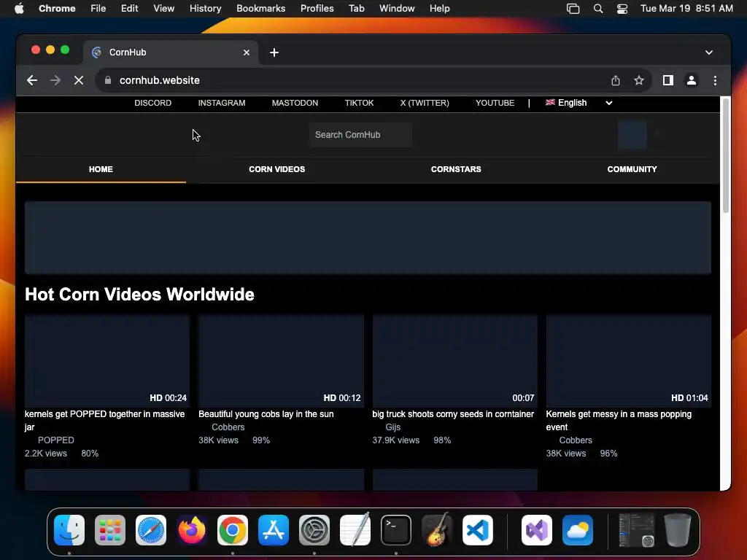This screenshot has height=560, width=747.
Task: Open the HD 01:04 video thumbnail
Action: pyautogui.click(x=629, y=360)
